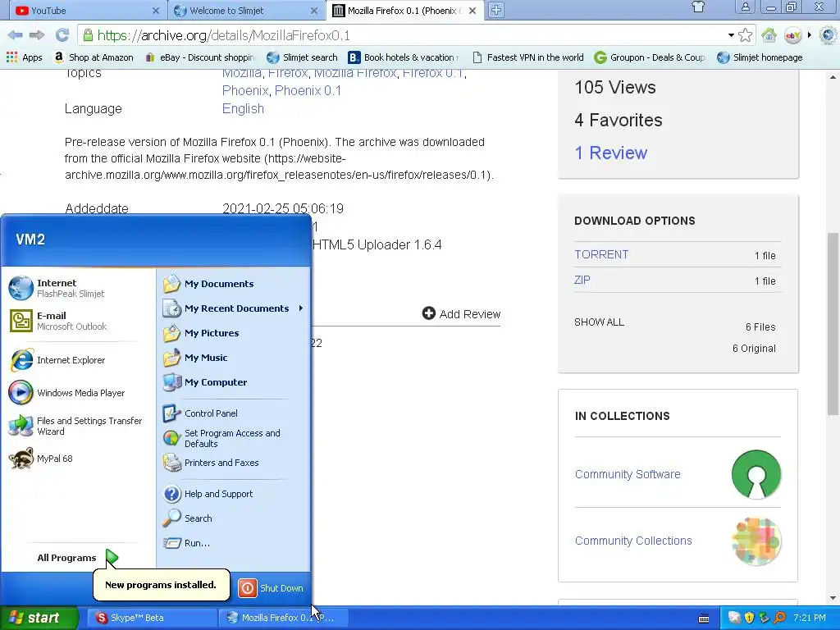Click the ZIP download link
The width and height of the screenshot is (840, 630).
[x=582, y=280]
